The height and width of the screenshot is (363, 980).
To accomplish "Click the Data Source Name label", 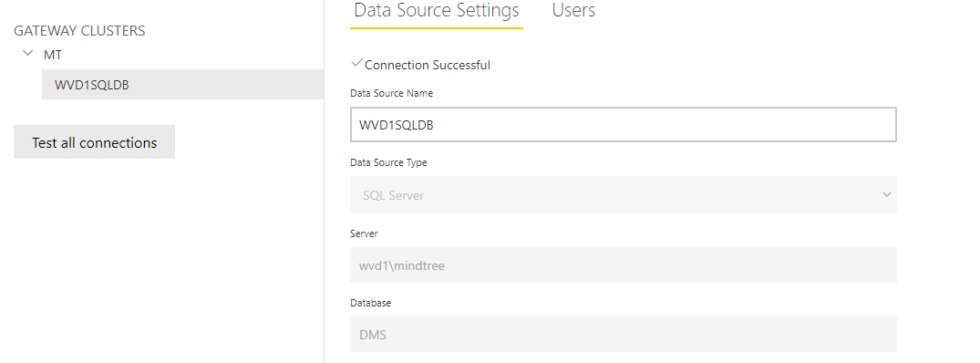I will click(391, 93).
